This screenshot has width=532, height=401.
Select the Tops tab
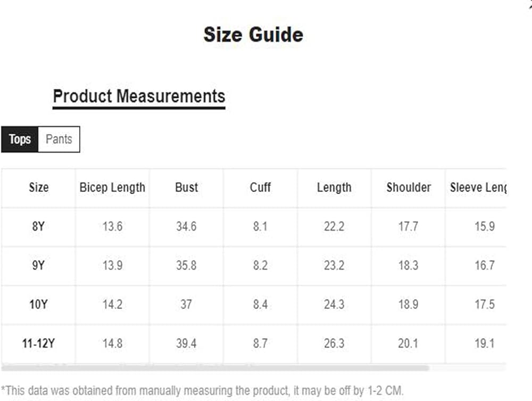[x=20, y=139]
